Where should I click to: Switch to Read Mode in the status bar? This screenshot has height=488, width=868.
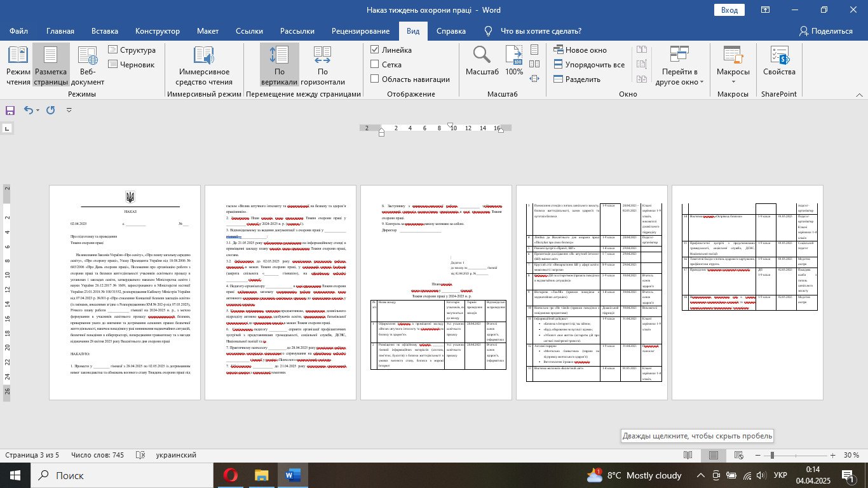[x=688, y=456]
